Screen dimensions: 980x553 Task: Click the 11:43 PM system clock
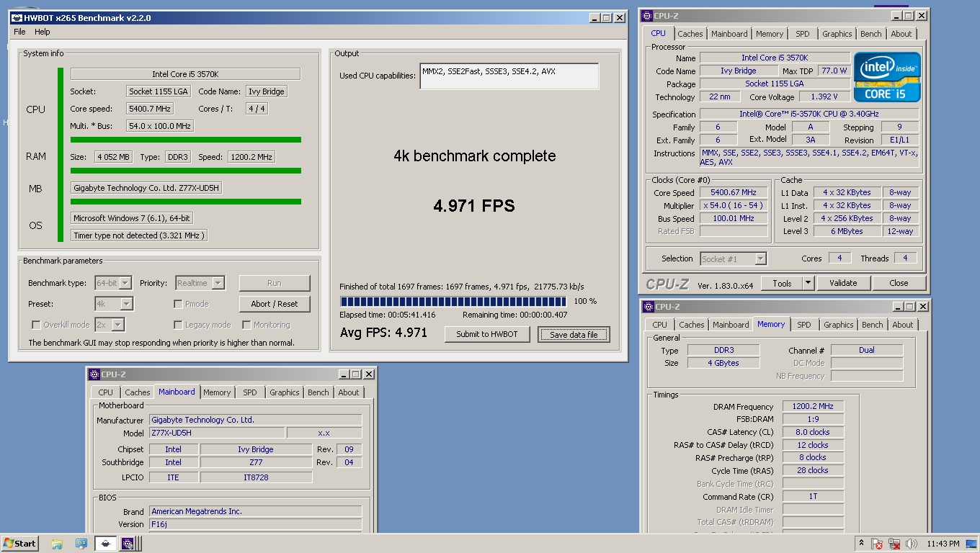click(943, 544)
